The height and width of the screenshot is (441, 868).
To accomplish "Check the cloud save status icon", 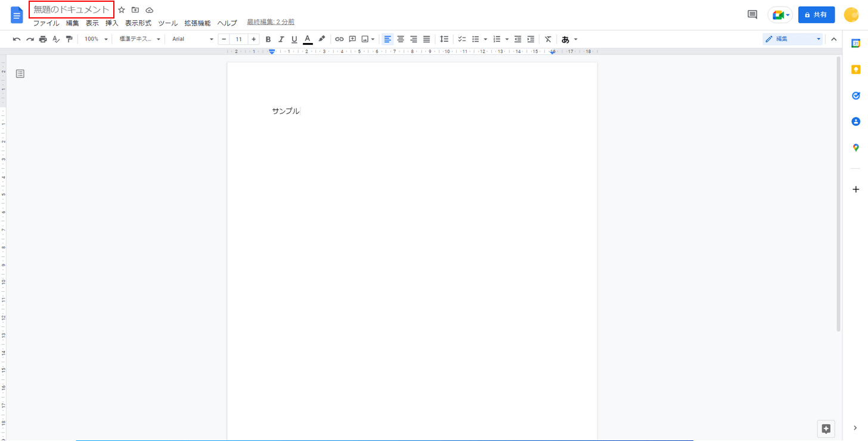I will (150, 10).
